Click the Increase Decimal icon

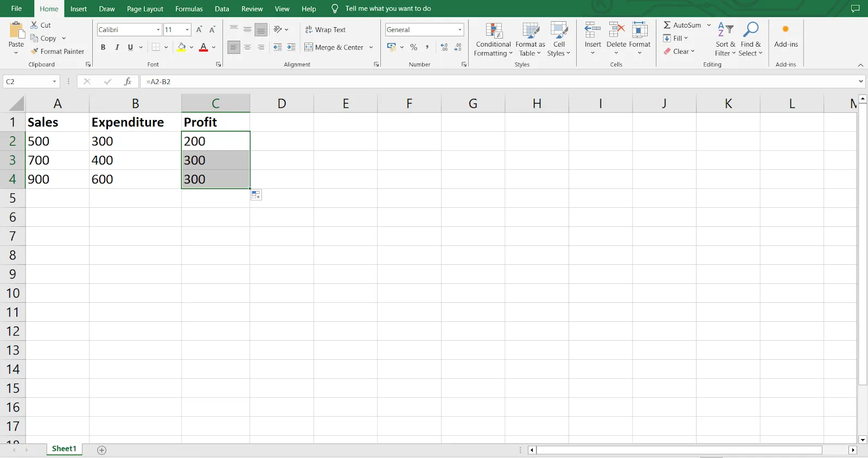click(444, 47)
